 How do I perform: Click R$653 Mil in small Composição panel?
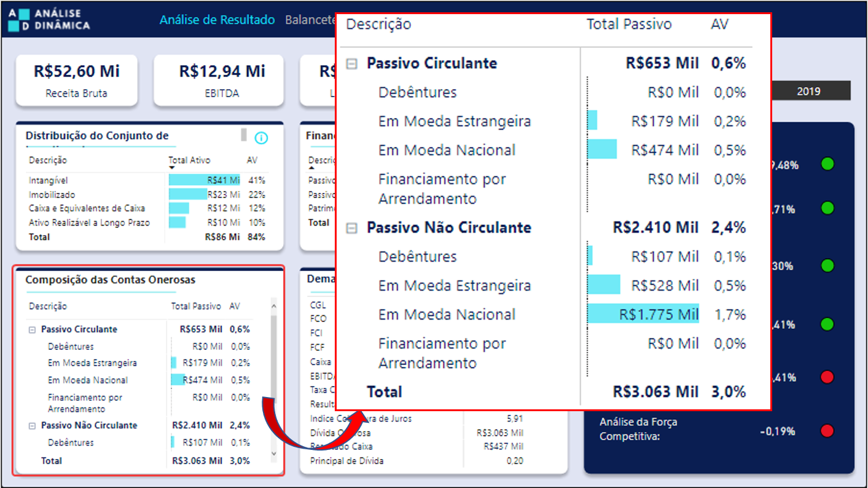201,329
